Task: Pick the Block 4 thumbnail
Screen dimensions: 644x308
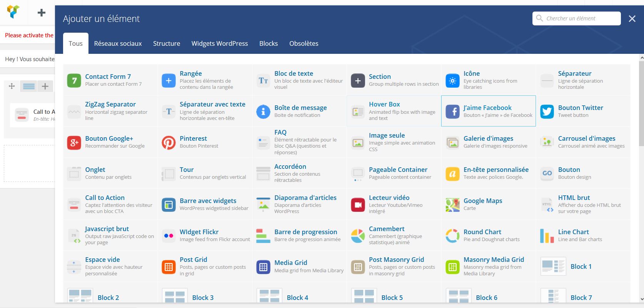Action: point(269,295)
